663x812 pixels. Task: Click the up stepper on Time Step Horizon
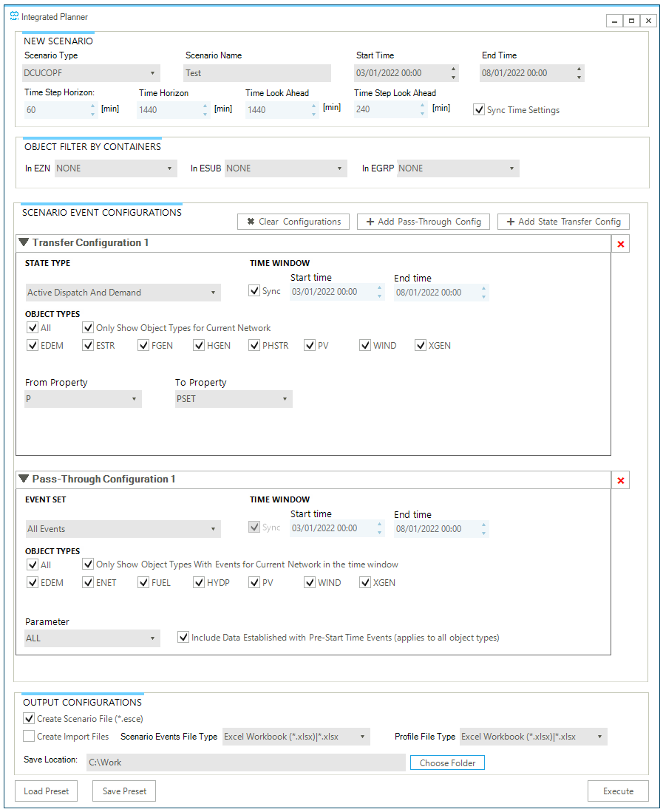click(93, 104)
